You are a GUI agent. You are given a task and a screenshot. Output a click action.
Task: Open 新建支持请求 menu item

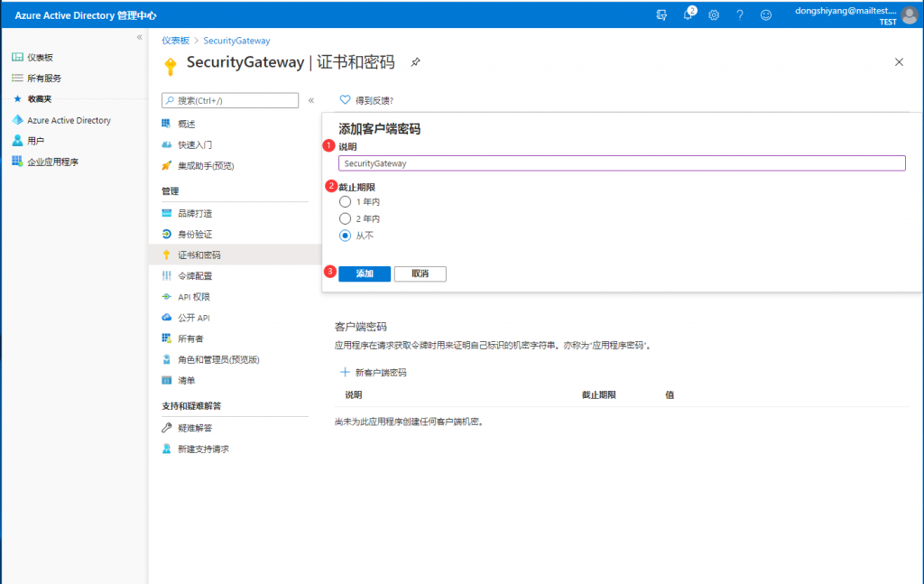coord(203,449)
